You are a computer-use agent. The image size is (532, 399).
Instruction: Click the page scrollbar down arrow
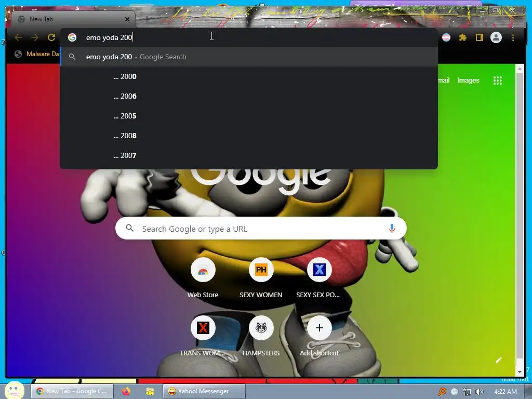pyautogui.click(x=520, y=372)
